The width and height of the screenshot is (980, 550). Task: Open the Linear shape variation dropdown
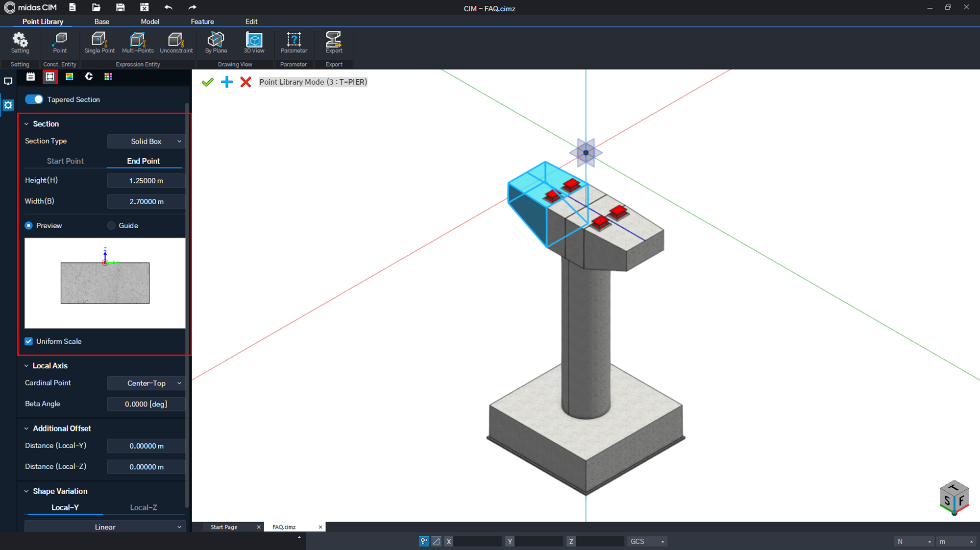[105, 527]
